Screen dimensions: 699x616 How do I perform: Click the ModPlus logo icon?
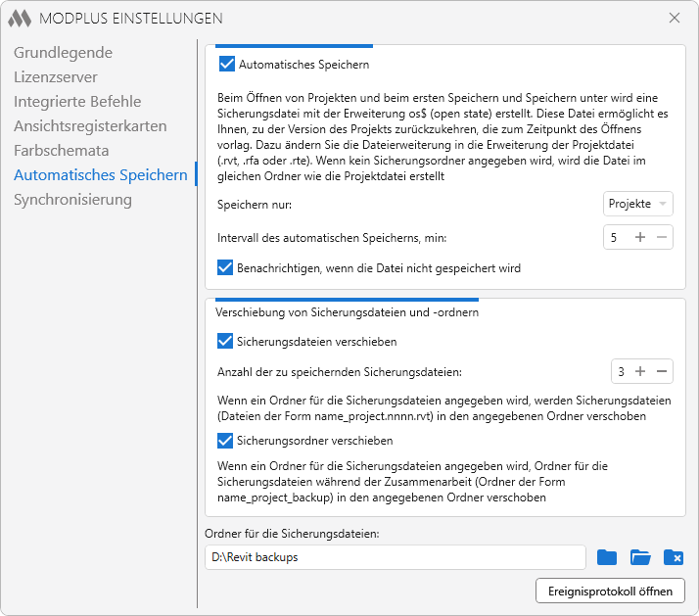[20, 19]
